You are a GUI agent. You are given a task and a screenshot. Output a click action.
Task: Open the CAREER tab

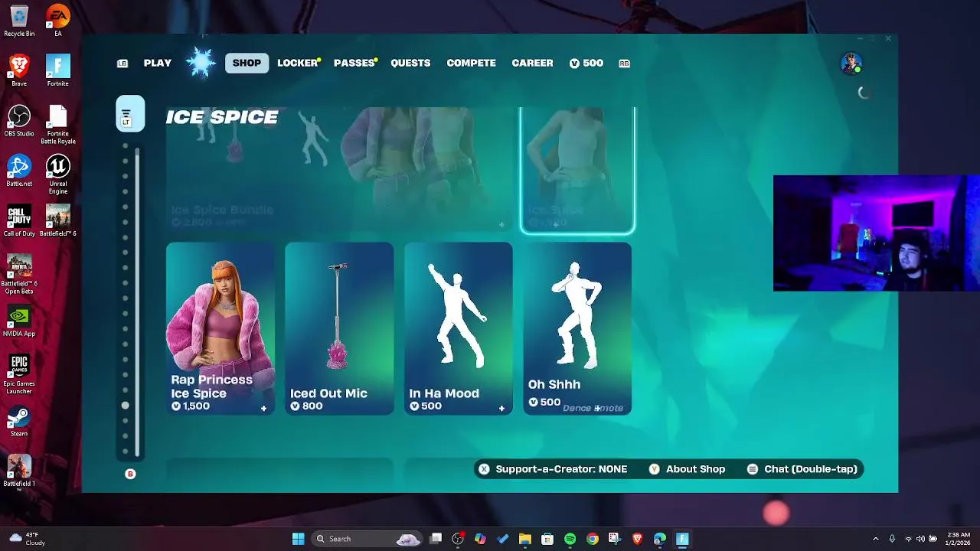pyautogui.click(x=532, y=64)
